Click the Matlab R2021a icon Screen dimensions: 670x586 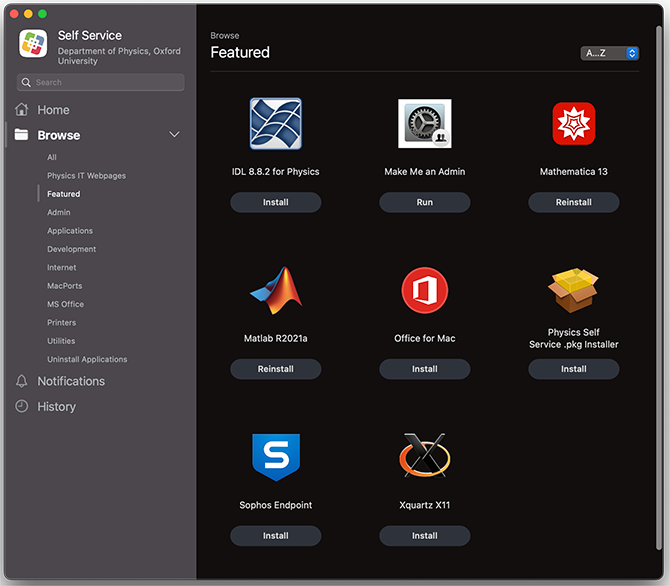275,291
